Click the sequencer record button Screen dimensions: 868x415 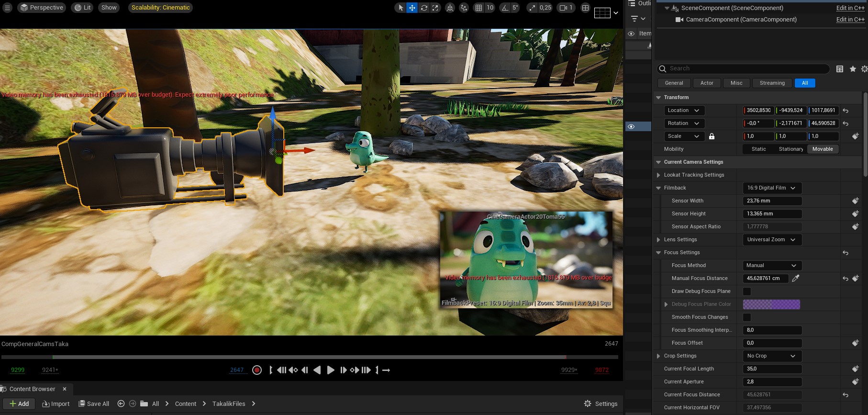click(x=257, y=370)
